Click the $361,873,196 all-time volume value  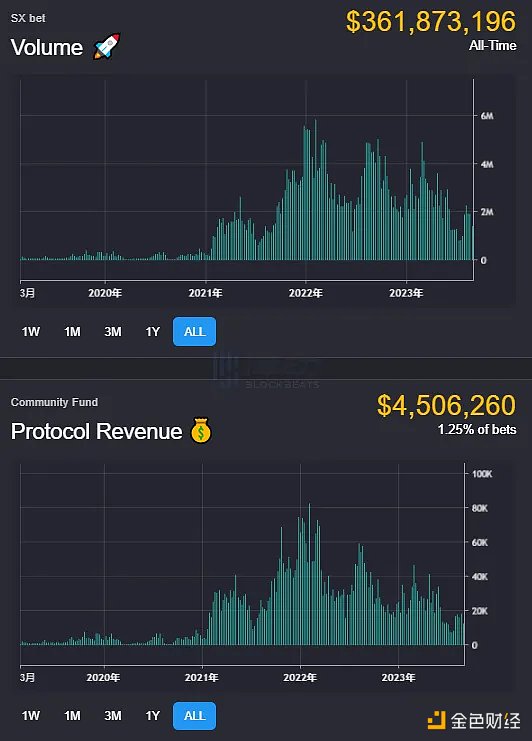point(431,22)
